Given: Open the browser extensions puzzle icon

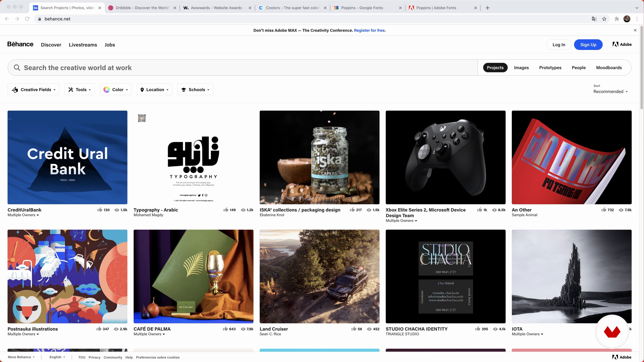Looking at the screenshot, I should (x=617, y=19).
